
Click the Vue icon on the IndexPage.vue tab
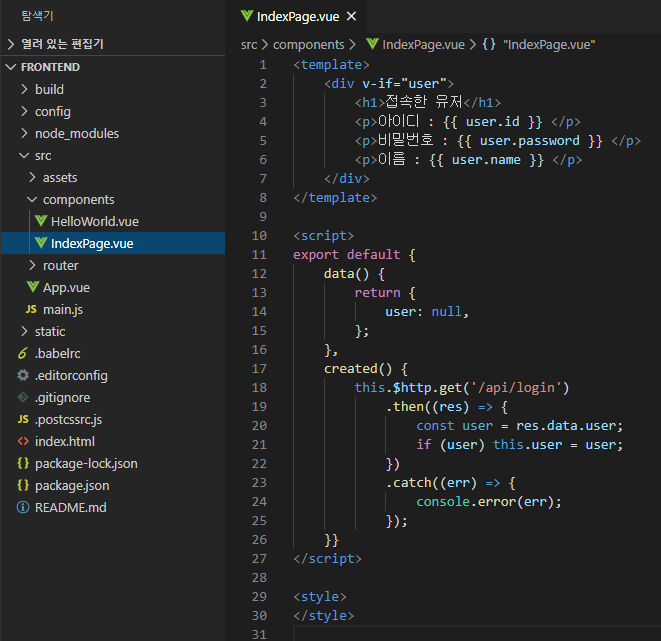[x=247, y=16]
